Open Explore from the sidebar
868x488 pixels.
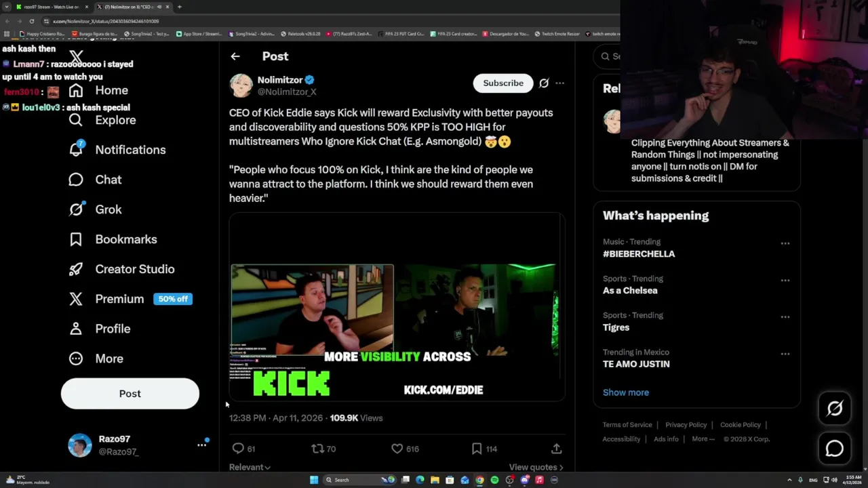[102, 120]
